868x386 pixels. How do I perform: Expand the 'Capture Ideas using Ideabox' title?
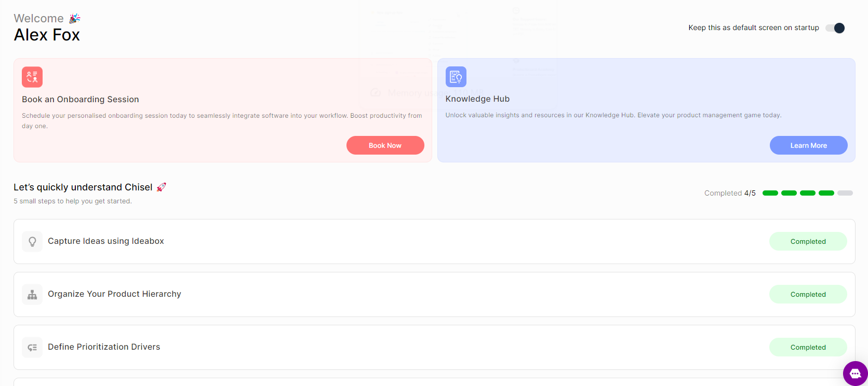[106, 241]
